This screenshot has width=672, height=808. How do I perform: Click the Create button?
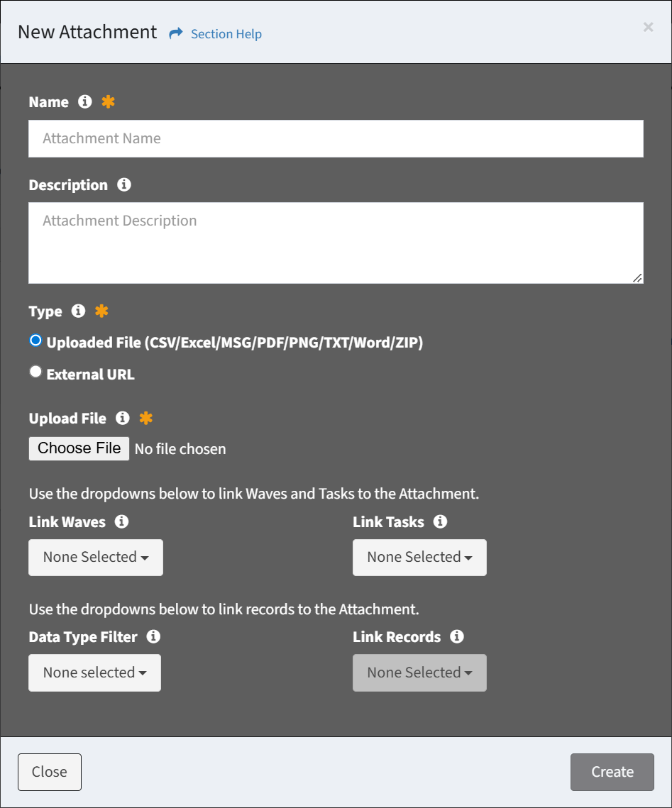[x=612, y=772]
